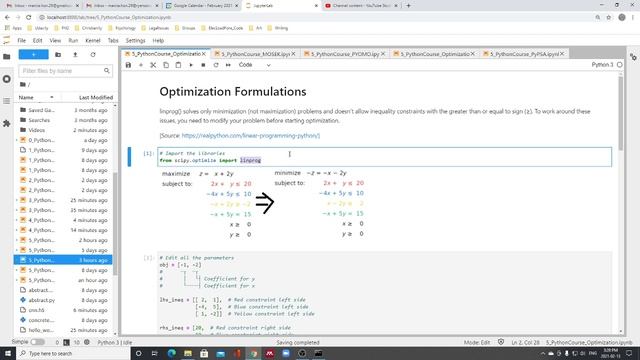Click the Optimization Formulations heading
Viewport: 640px width, 360px height.
point(233,91)
